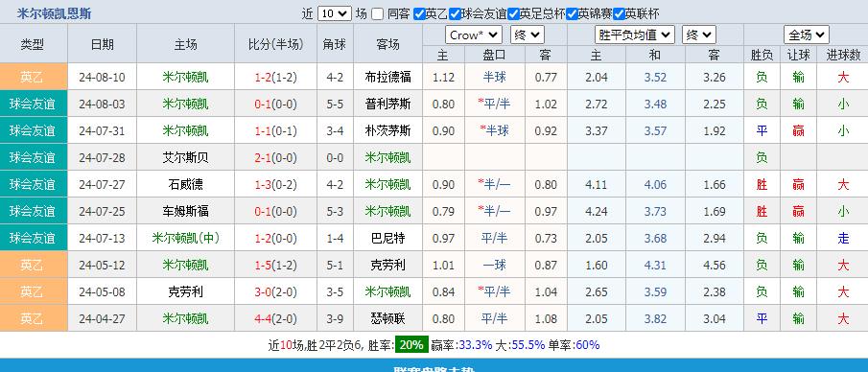Open the 终 dropdown next to Crow*
This screenshot has width=868, height=372.
[x=527, y=35]
